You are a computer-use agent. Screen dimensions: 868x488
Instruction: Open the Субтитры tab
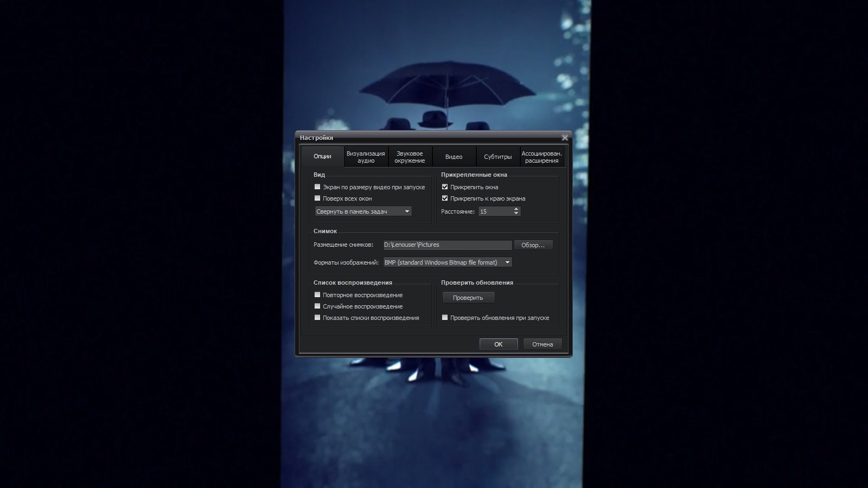(497, 157)
